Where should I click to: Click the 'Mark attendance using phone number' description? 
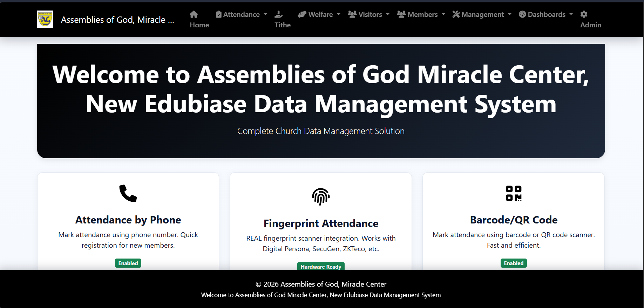(128, 240)
